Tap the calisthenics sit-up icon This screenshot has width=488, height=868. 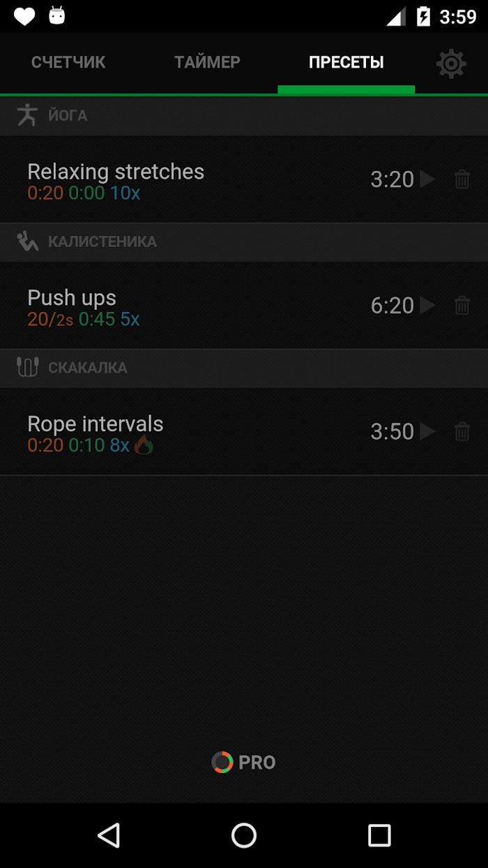(27, 241)
